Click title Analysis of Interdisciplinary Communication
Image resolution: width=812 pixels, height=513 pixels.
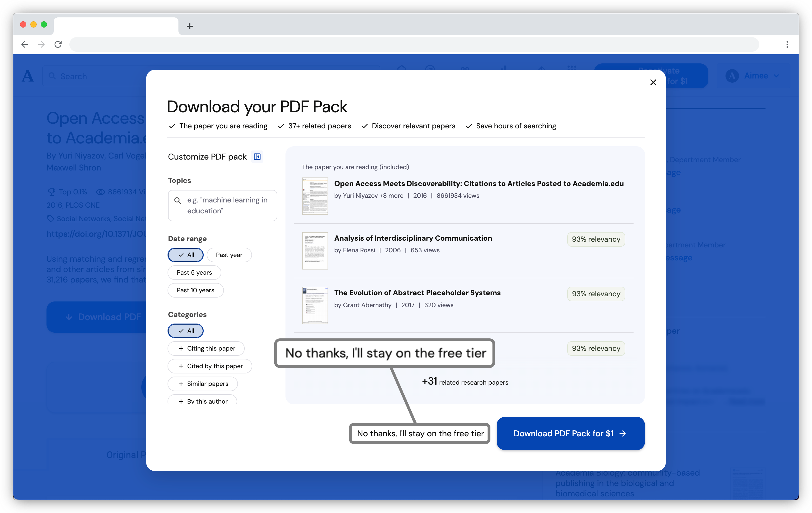pos(413,238)
